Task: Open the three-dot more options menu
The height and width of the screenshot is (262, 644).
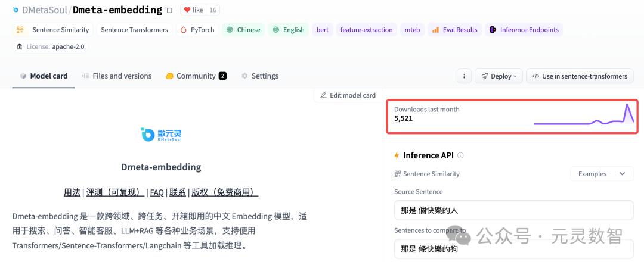Action: click(464, 76)
